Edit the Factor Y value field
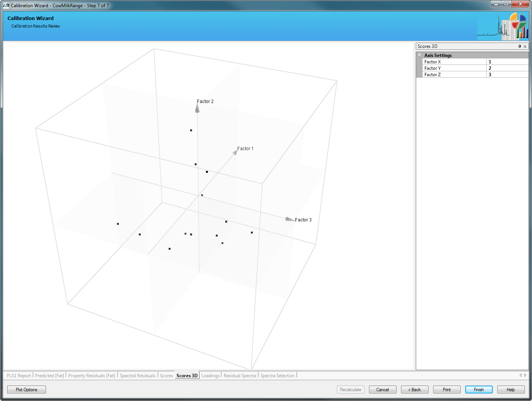Viewport: 532px width, 401px height. [x=507, y=68]
